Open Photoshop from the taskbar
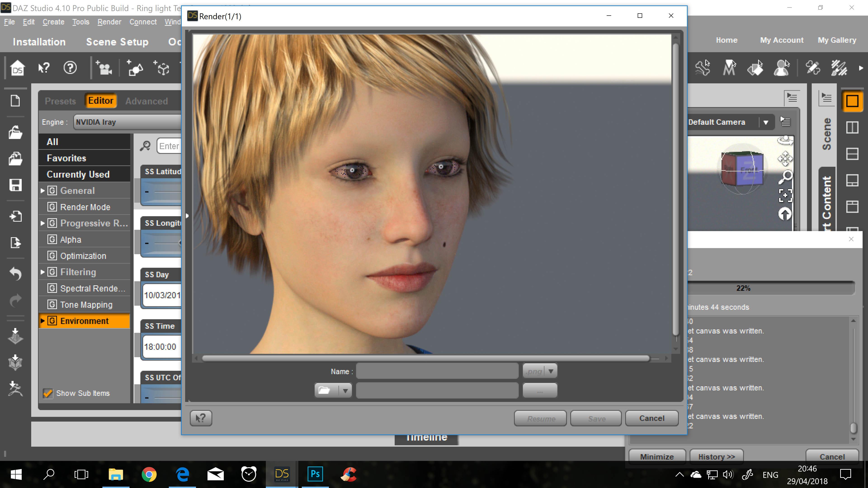 pyautogui.click(x=315, y=474)
